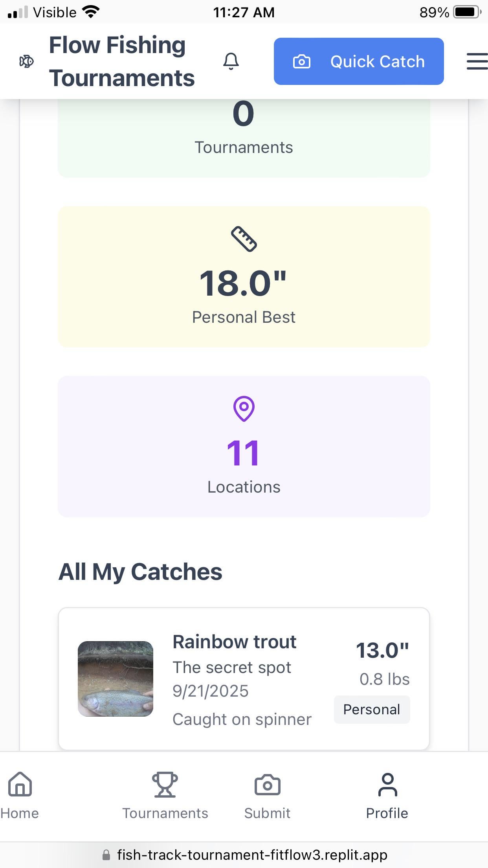This screenshot has height=868, width=488.
Task: Tap the Flow Fishing Tournaments title
Action: tap(122, 61)
